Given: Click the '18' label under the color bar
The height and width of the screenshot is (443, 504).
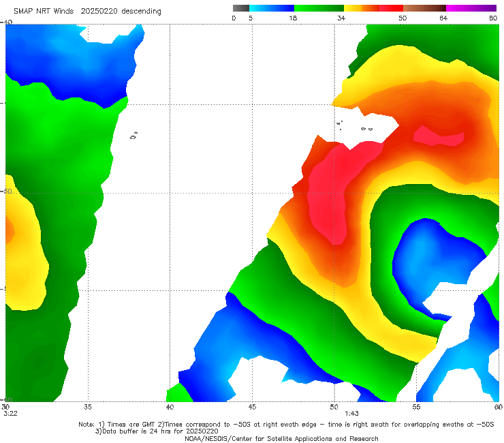Looking at the screenshot, I should (293, 18).
